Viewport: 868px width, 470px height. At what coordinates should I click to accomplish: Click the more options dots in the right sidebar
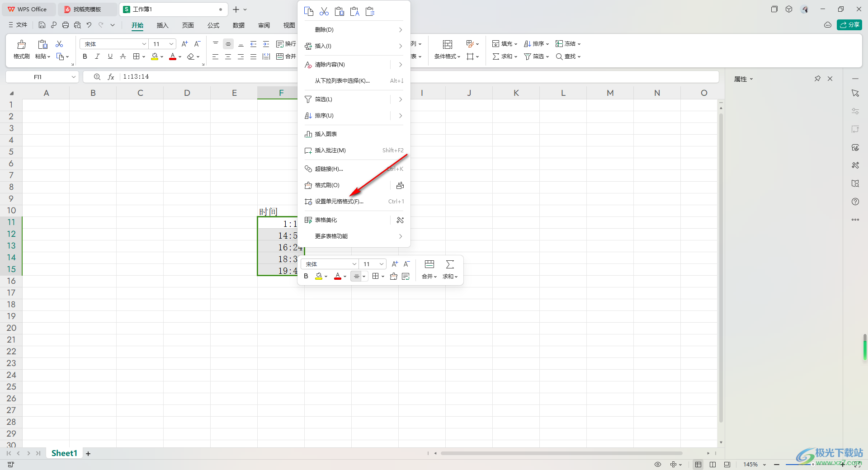click(x=855, y=220)
